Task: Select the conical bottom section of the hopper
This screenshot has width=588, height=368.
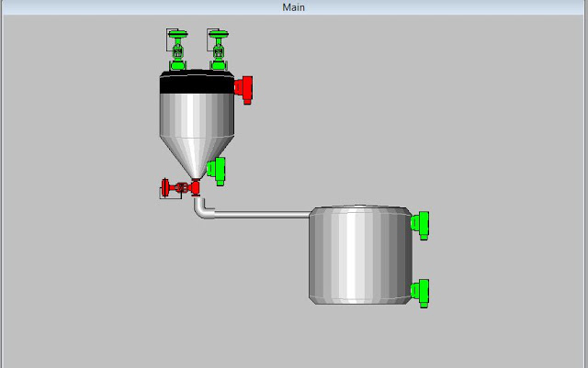Action: (198, 157)
